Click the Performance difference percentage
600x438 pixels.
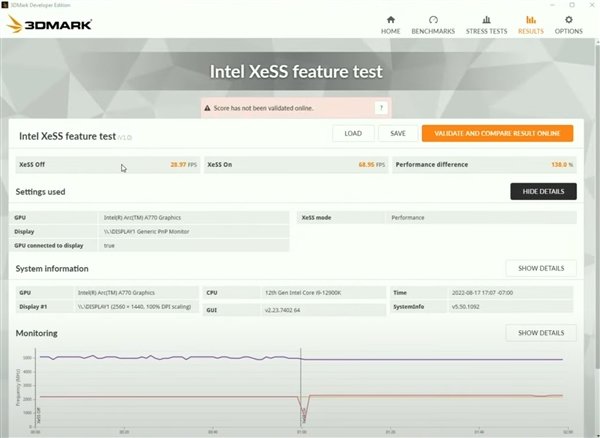pyautogui.click(x=562, y=165)
